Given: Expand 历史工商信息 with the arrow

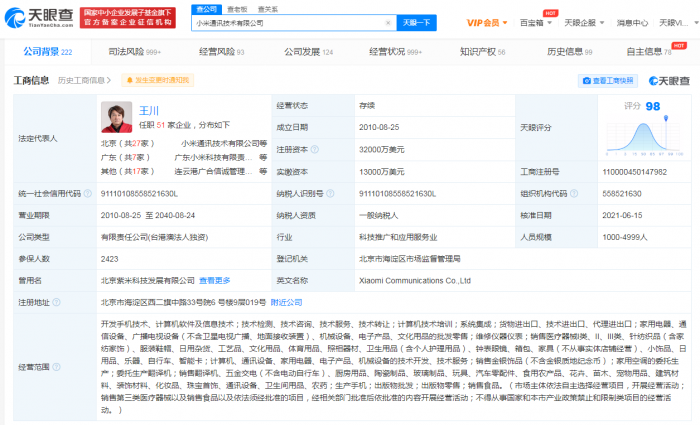Looking at the screenshot, I should click(112, 80).
